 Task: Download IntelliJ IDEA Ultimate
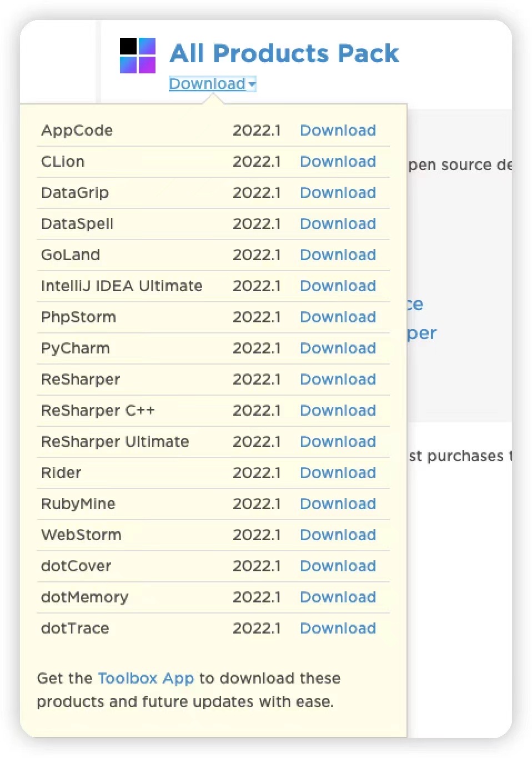click(338, 286)
